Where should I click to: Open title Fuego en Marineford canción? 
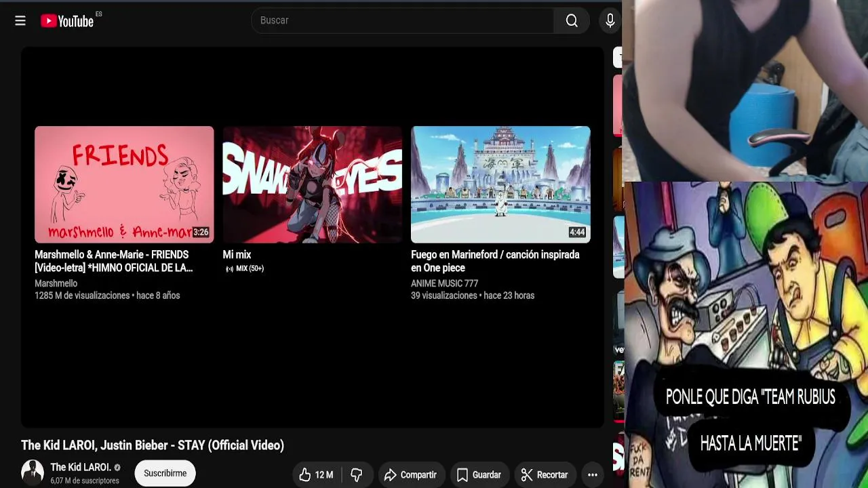[x=495, y=261]
